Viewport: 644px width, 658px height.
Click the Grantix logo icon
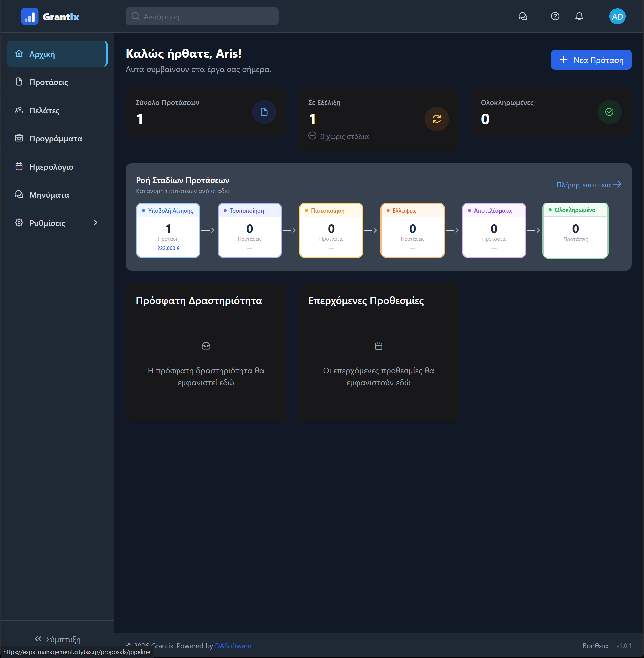tap(30, 16)
